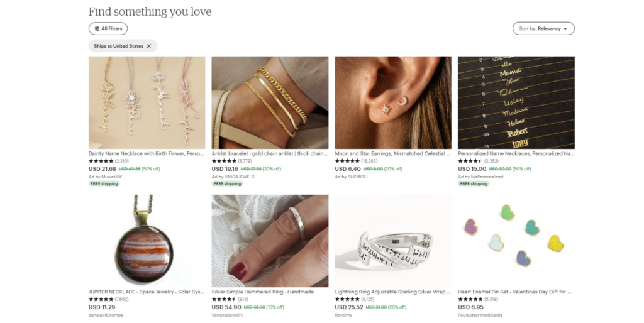
Task: Click the Dainty Name Necklace title link
Action: click(x=147, y=153)
